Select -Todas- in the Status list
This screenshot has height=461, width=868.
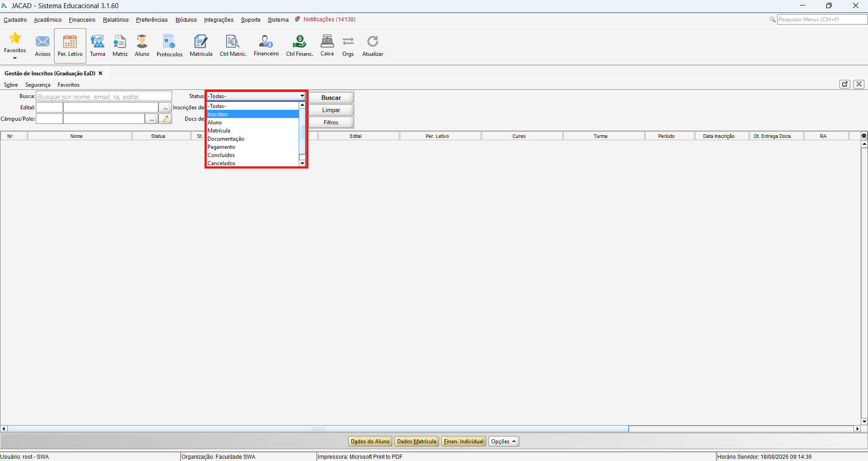(253, 106)
